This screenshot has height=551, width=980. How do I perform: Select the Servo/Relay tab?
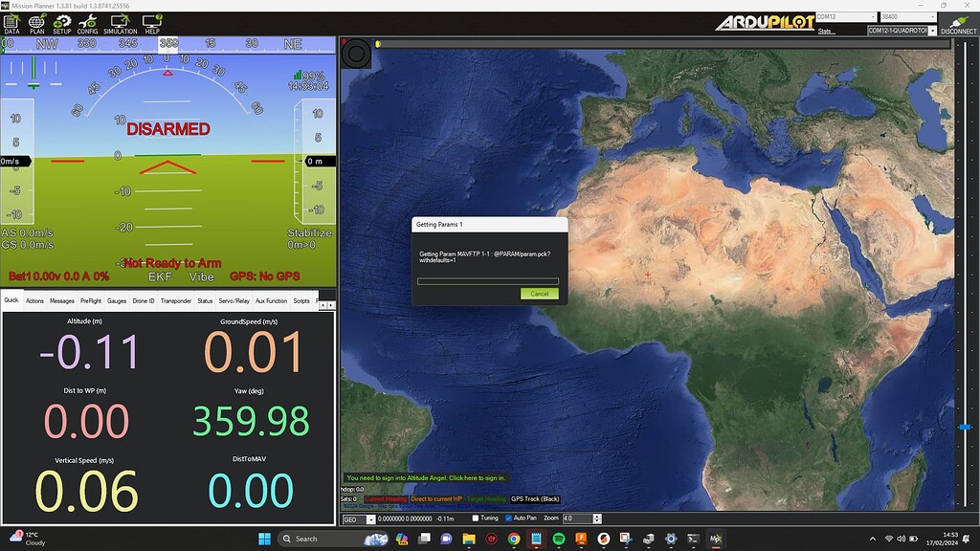tap(234, 300)
